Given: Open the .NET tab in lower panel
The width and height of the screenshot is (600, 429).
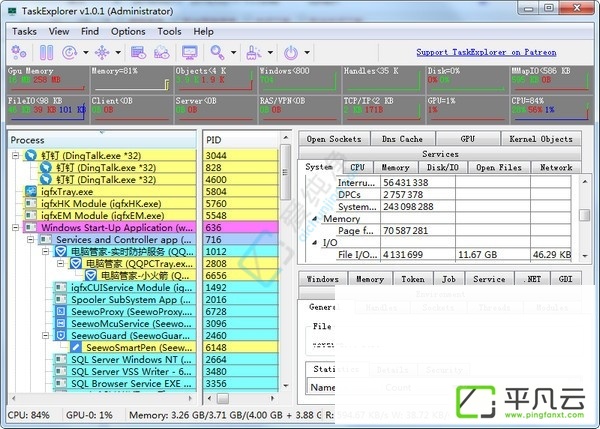Looking at the screenshot, I should click(533, 279).
